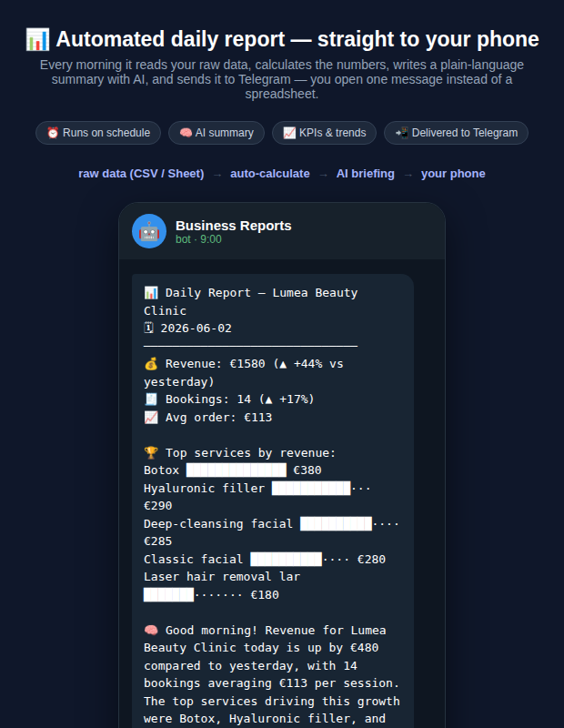Click the alarm clock icon on Runs on schedule
The width and height of the screenshot is (564, 728).
coord(53,133)
